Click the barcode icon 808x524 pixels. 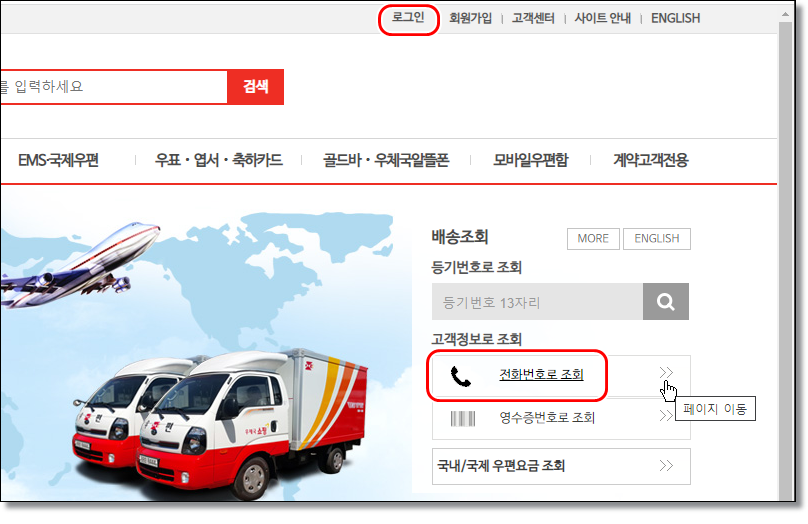[x=463, y=418]
